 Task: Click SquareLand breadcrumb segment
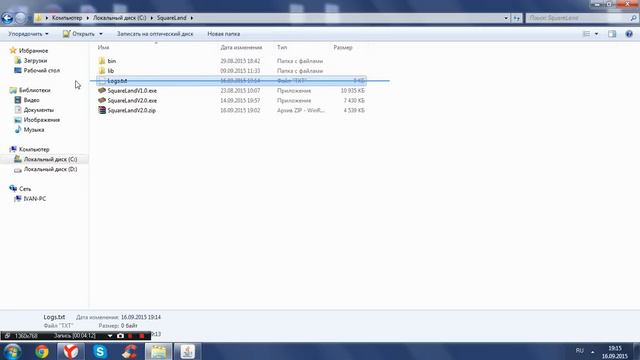click(171, 18)
